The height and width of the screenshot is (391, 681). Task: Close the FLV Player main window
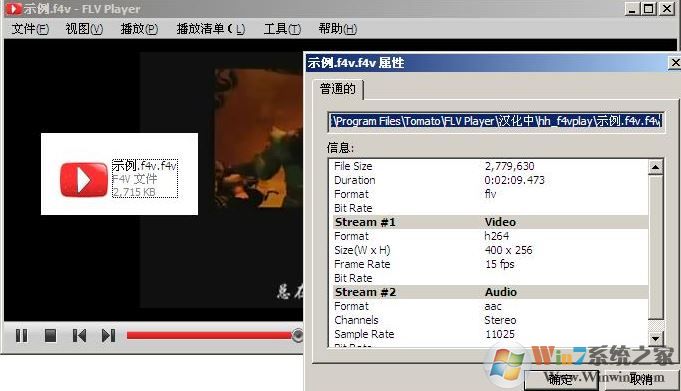tap(666, 8)
